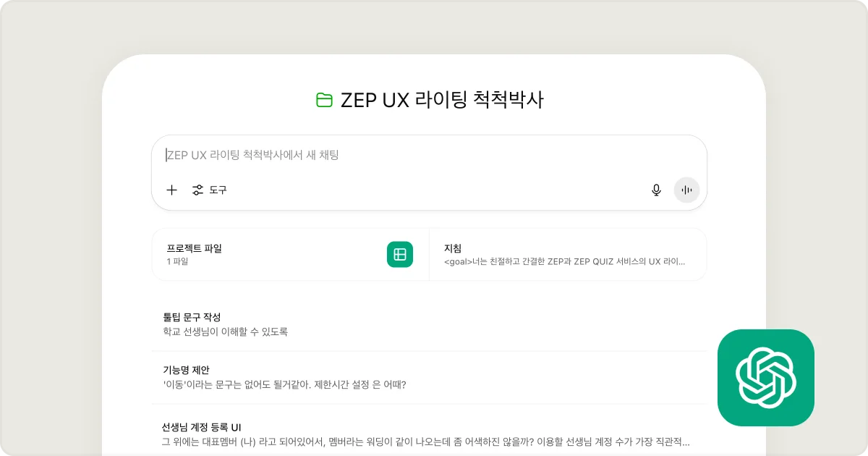
Task: Click the plus icon to add an attachment
Action: [x=171, y=190]
